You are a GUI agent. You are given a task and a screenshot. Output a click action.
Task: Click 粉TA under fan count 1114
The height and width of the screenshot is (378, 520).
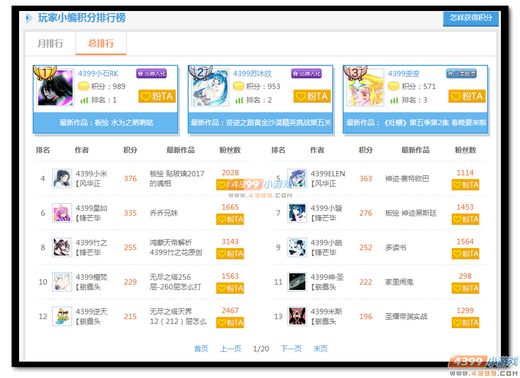pos(465,185)
